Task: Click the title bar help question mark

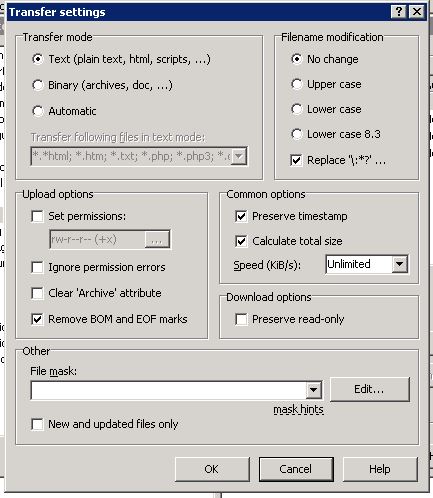Action: 398,12
